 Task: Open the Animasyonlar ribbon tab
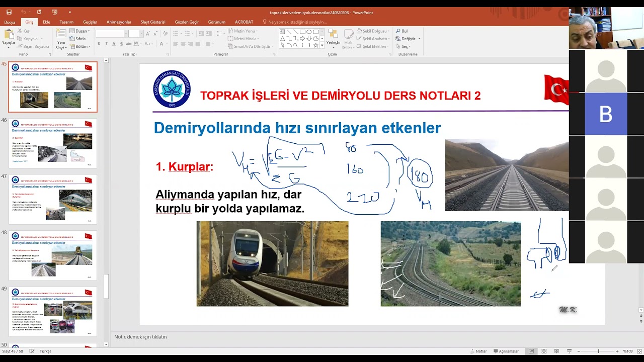coord(119,22)
